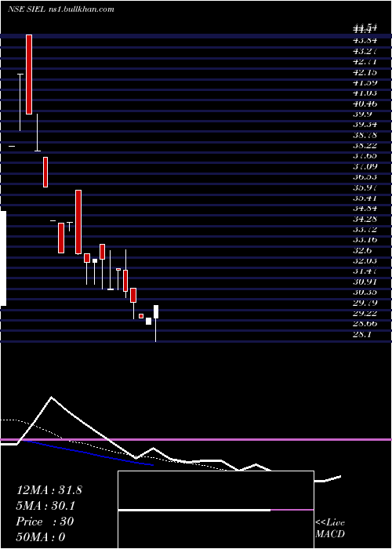
Task: Click the 35.41 price axis label
Action: (x=365, y=198)
